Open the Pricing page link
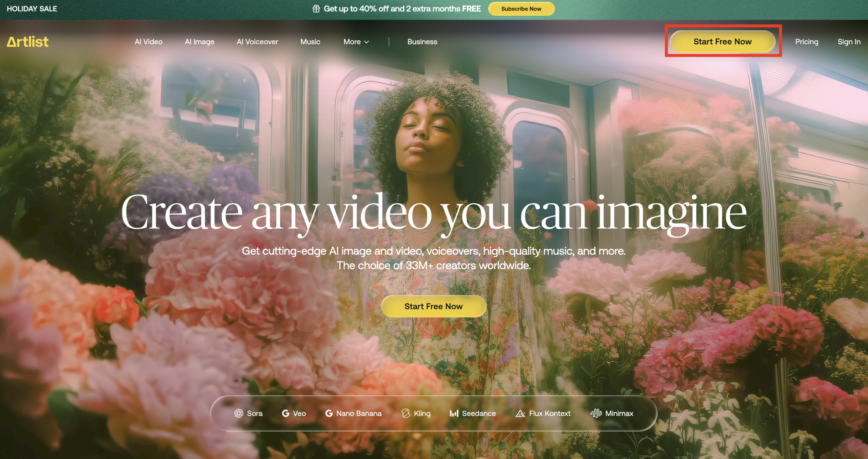This screenshot has height=459, width=868. coord(807,42)
